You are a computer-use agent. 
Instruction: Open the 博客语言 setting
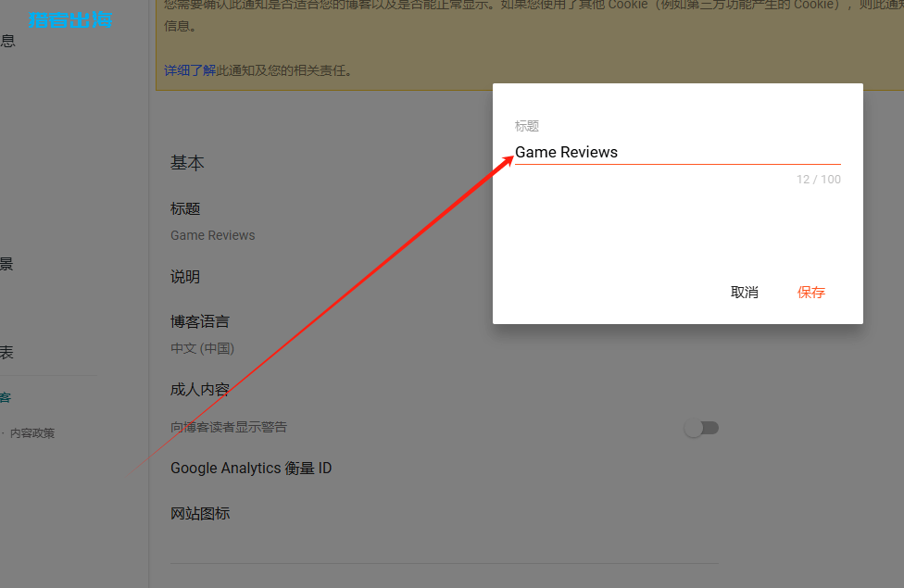[x=200, y=321]
